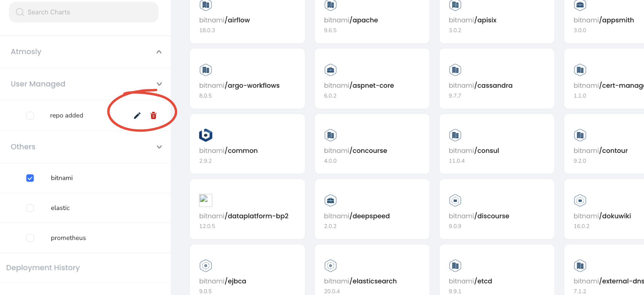The image size is (644, 295).
Task: Delete repo added with the trash icon
Action: coord(153,116)
